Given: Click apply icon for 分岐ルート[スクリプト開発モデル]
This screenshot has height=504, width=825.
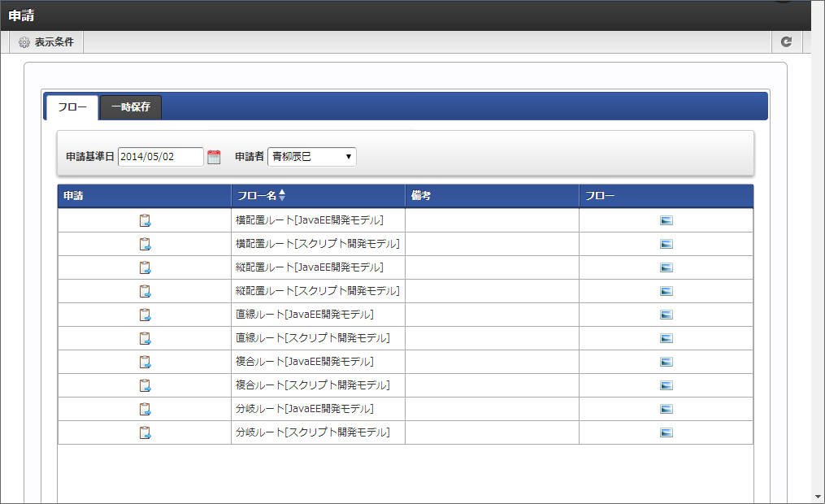Looking at the screenshot, I should [x=145, y=432].
